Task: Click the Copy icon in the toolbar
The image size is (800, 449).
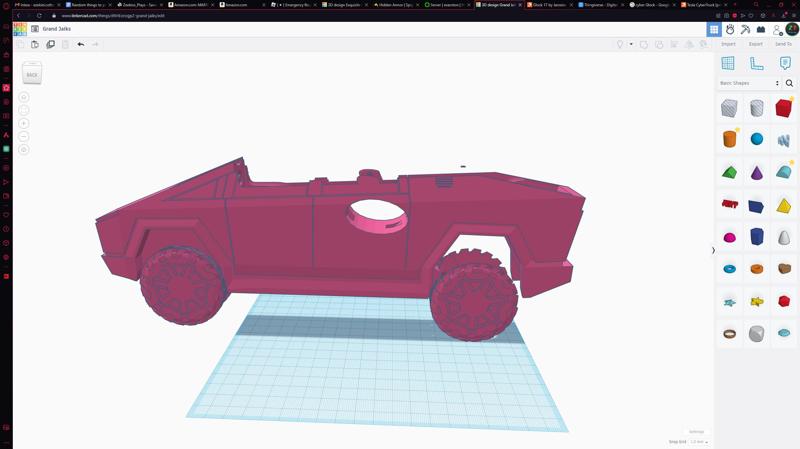Action: pyautogui.click(x=20, y=44)
